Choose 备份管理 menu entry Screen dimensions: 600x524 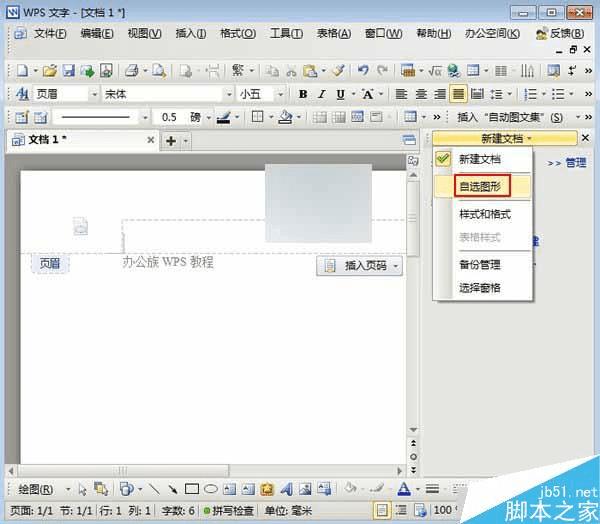pos(479,264)
